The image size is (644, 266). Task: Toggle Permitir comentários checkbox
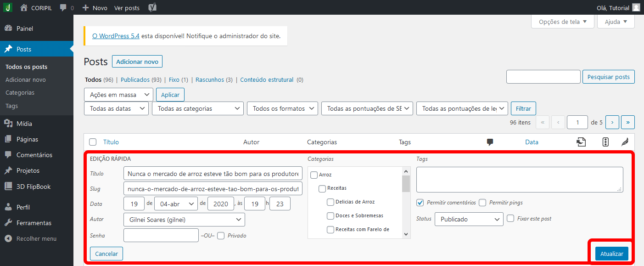tap(420, 203)
